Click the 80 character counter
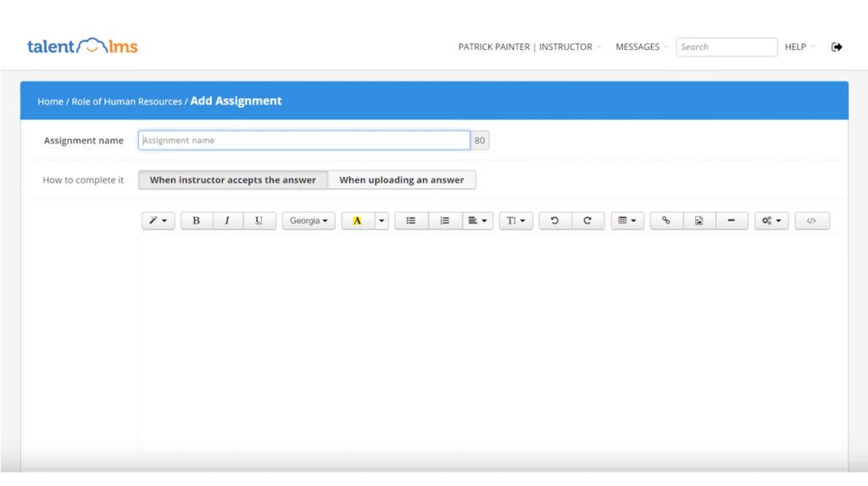The height and width of the screenshot is (486, 868). coord(480,140)
